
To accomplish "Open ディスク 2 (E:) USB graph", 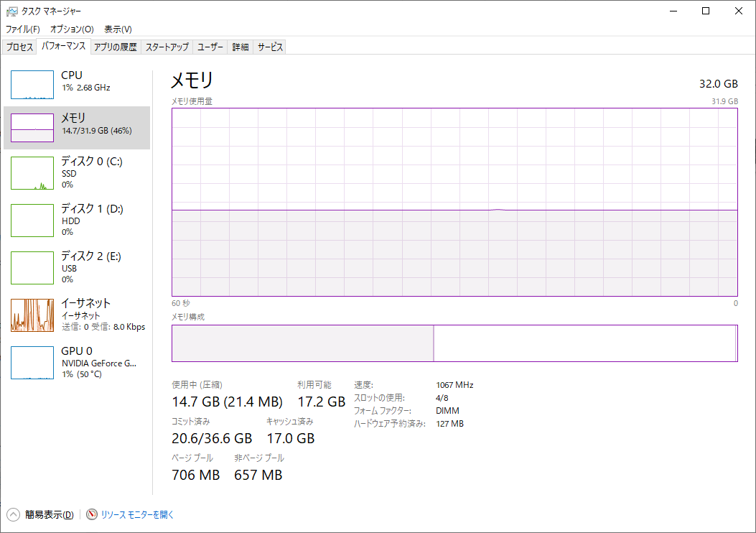I will coord(32,269).
